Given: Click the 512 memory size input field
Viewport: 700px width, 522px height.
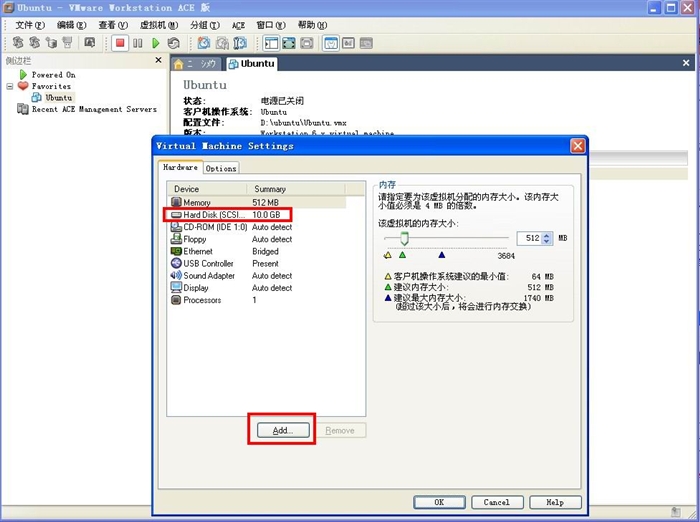Looking at the screenshot, I should coord(529,238).
